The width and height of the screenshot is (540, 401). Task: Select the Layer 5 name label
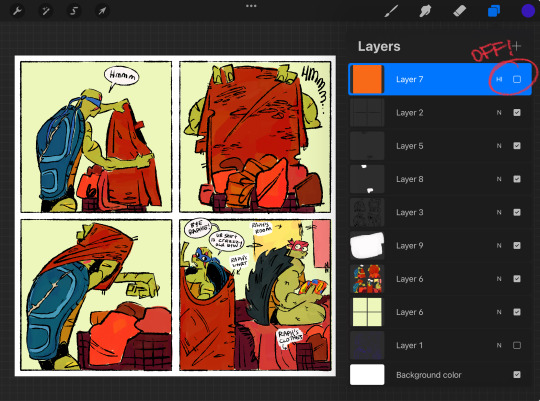(409, 146)
